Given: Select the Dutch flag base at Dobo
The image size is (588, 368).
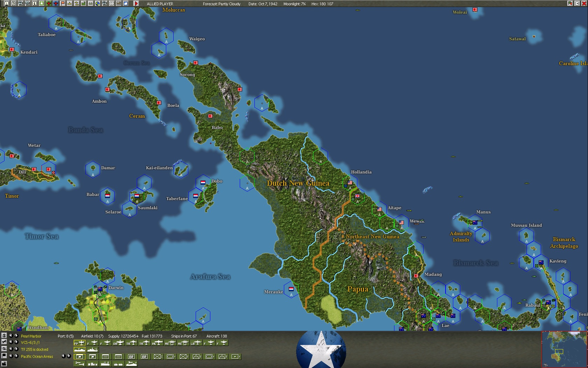Looking at the screenshot, I should [x=203, y=183].
